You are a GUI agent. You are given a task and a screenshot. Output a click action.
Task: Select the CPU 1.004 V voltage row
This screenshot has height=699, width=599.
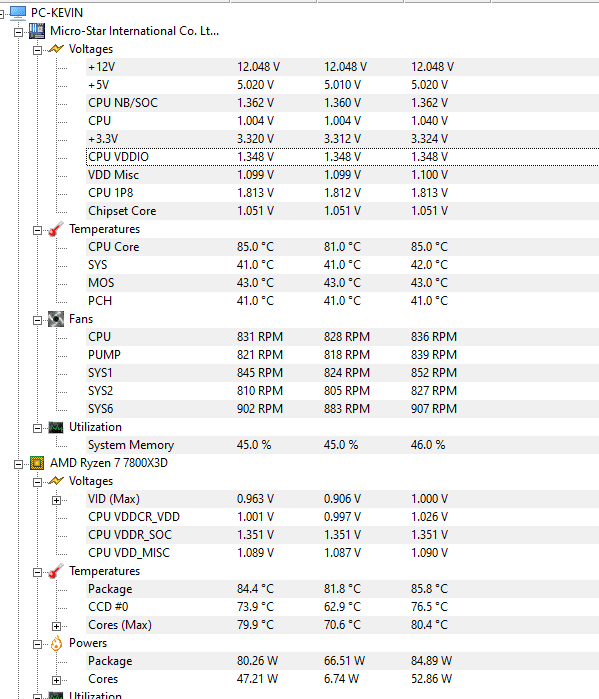point(342,121)
